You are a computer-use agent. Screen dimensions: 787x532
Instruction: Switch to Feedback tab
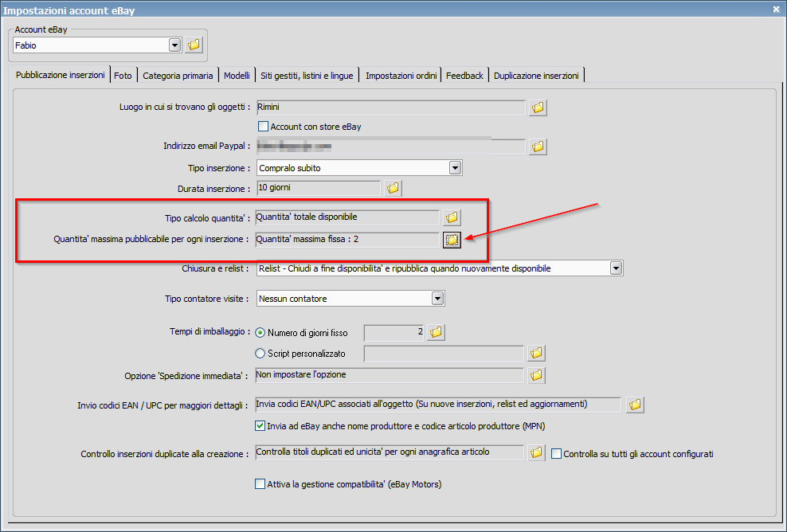pyautogui.click(x=464, y=76)
